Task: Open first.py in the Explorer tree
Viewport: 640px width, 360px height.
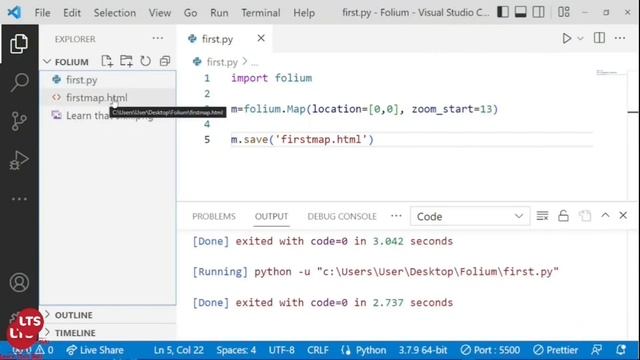Action: (108, 80)
